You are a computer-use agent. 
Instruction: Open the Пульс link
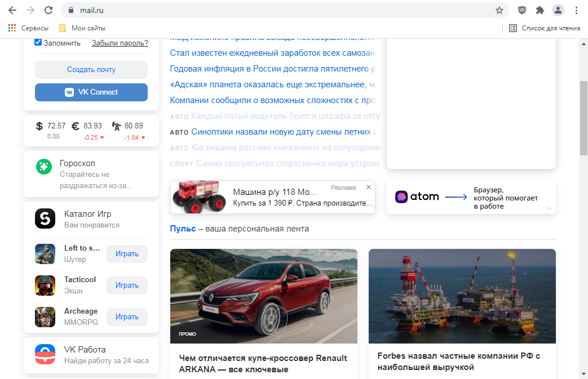pyautogui.click(x=183, y=229)
